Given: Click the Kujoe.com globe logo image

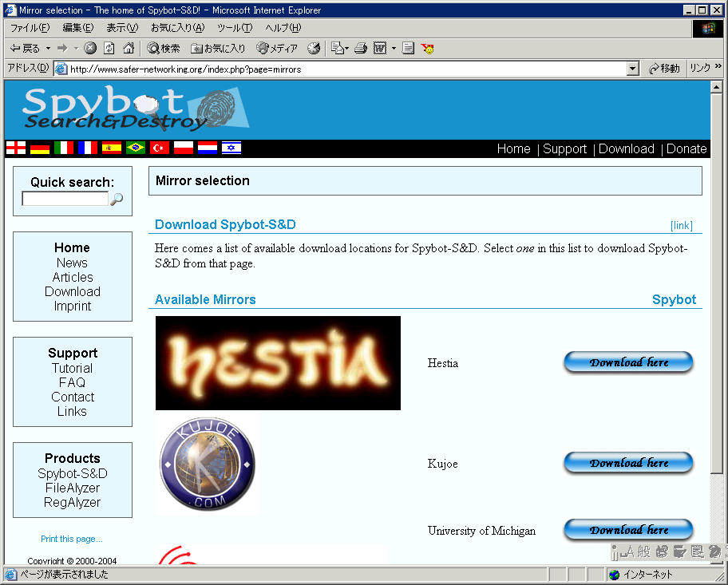Looking at the screenshot, I should [207, 464].
